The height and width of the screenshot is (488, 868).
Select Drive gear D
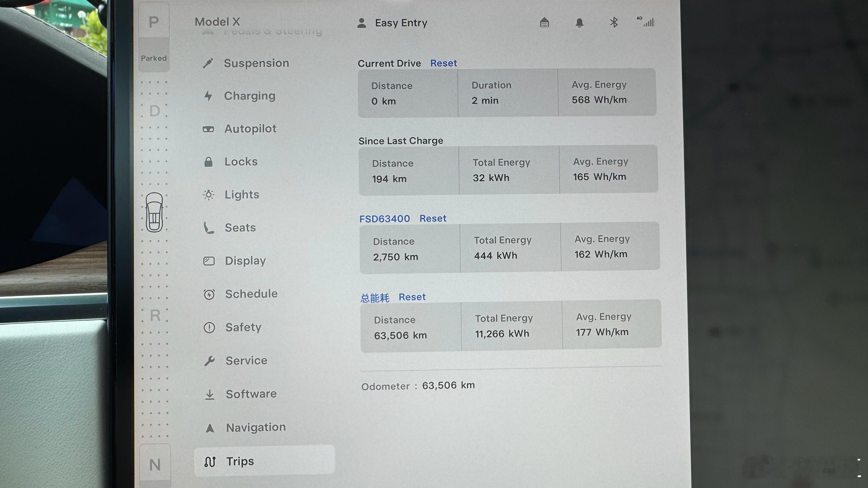[x=154, y=111]
